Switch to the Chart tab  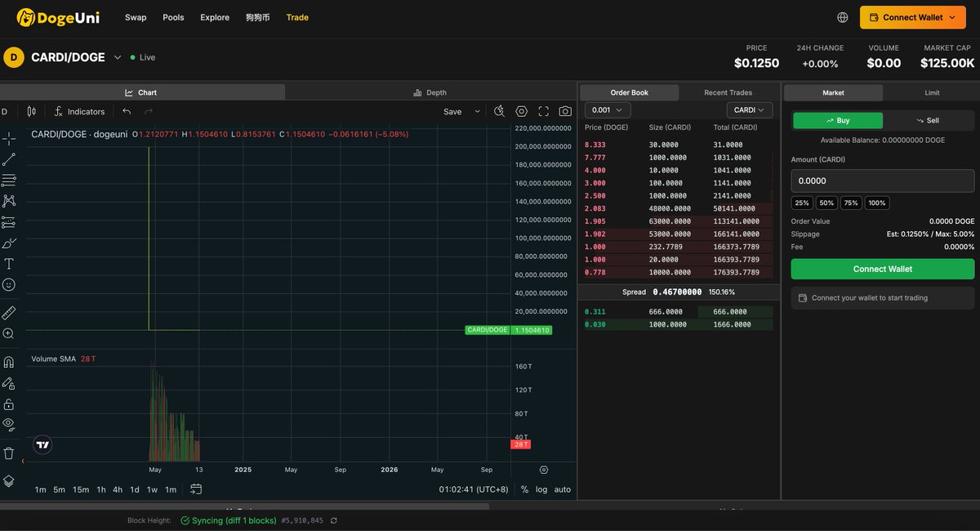(141, 92)
